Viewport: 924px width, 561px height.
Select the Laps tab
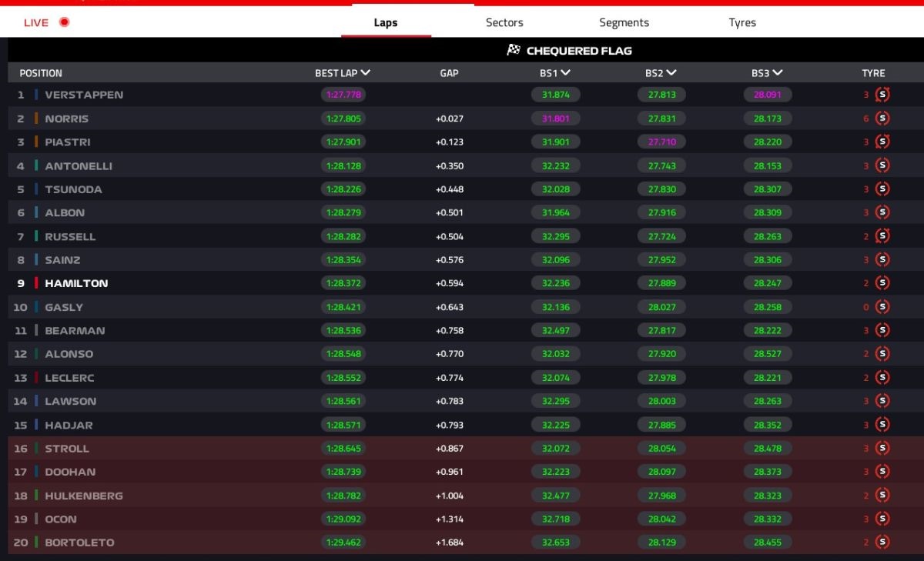386,22
